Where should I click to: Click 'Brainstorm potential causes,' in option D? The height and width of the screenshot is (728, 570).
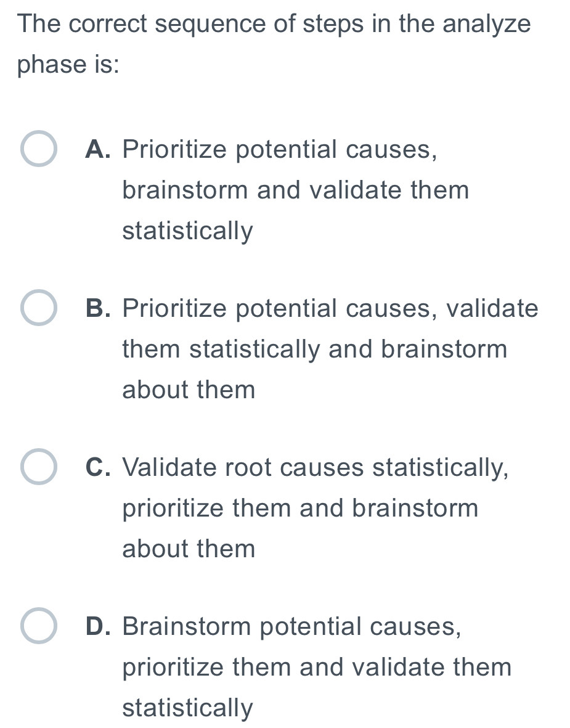click(291, 626)
